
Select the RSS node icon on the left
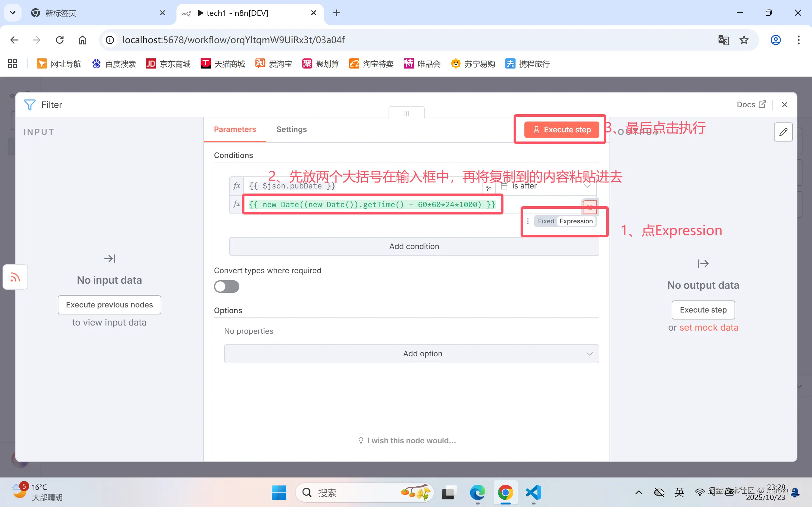pyautogui.click(x=15, y=277)
